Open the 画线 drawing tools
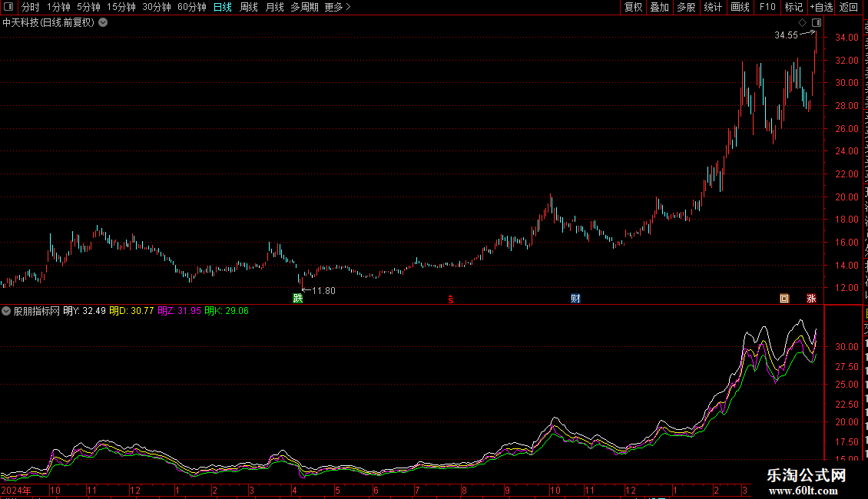 pos(740,7)
